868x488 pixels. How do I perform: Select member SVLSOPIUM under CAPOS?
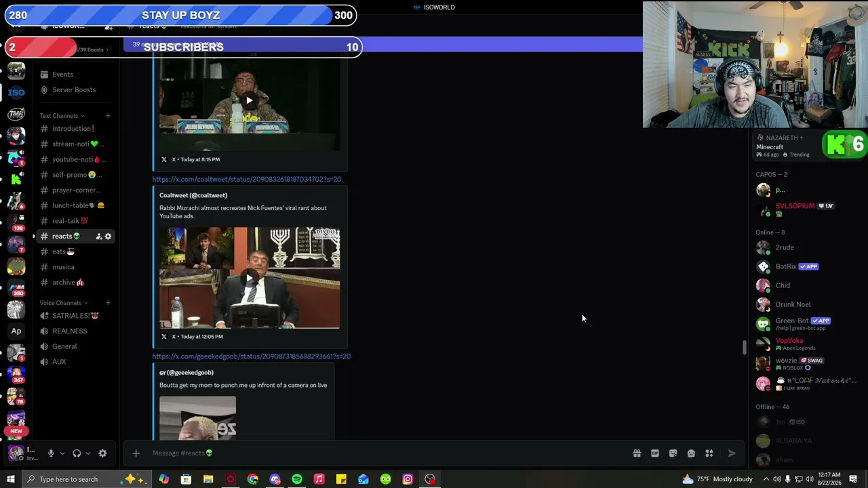(797, 209)
